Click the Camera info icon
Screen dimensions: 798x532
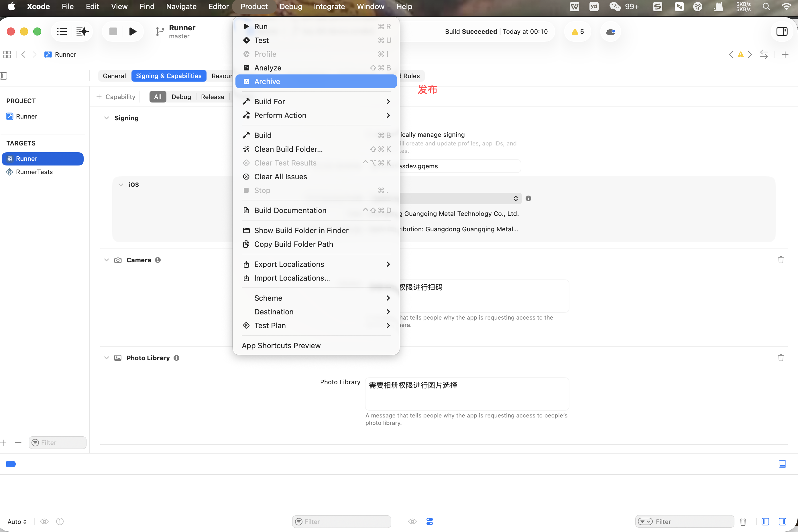158,260
